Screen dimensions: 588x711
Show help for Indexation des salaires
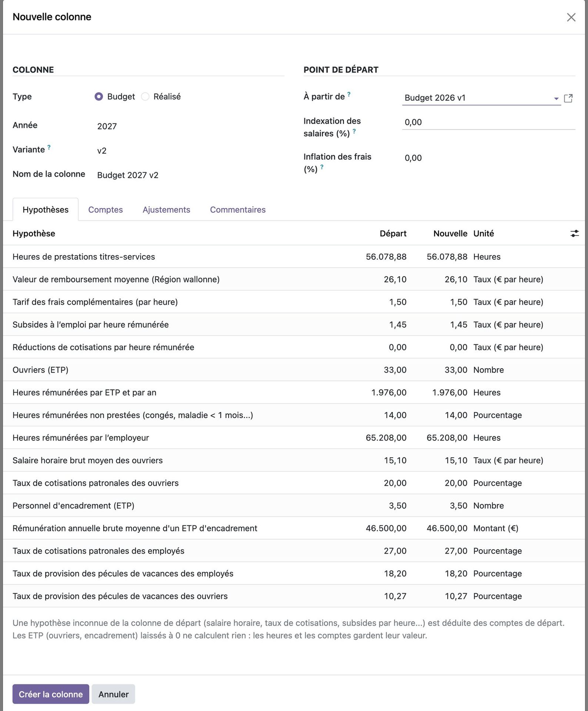pos(354,131)
